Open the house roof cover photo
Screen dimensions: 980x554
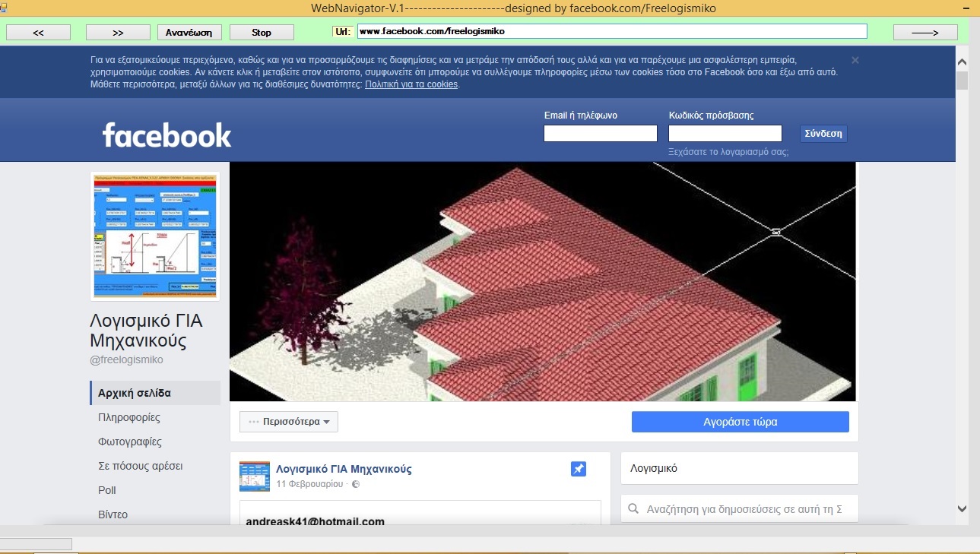[x=543, y=281]
